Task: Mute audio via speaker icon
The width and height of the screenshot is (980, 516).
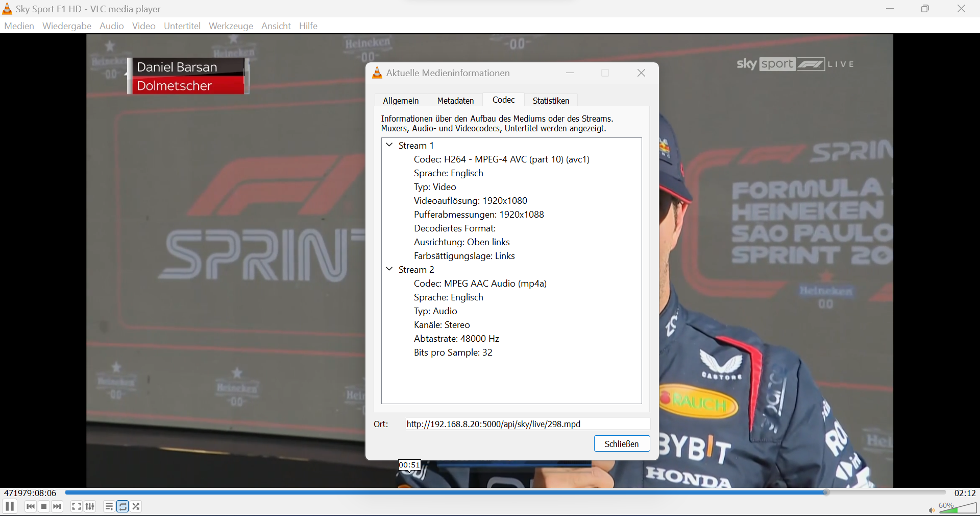Action: coord(932,510)
